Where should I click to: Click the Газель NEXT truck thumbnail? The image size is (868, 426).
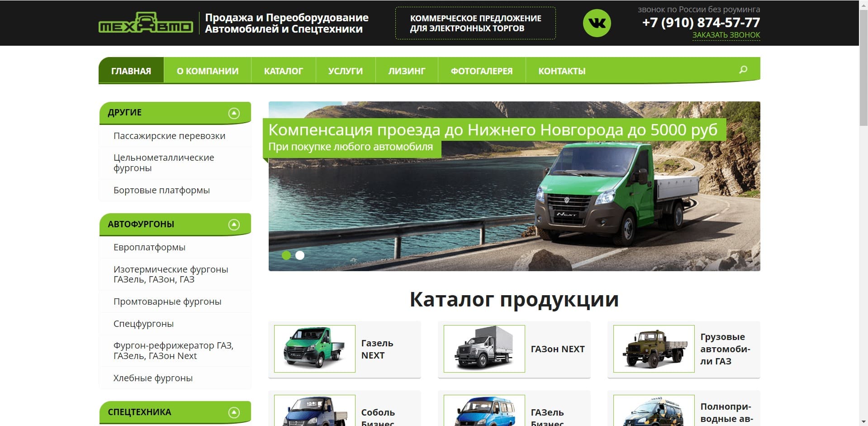click(315, 349)
